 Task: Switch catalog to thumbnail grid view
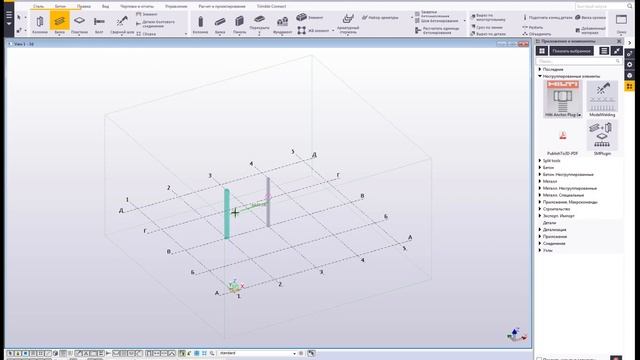pyautogui.click(x=542, y=51)
